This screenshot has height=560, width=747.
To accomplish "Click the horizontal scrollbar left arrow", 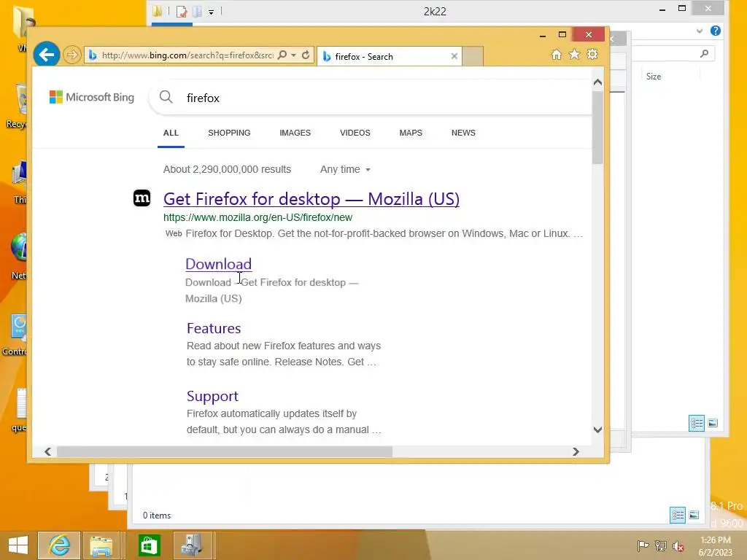I will pos(47,451).
